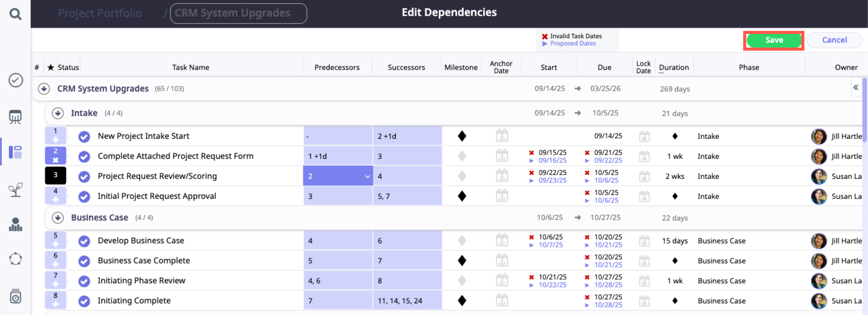Open the presentation board icon in sidebar
The width and height of the screenshot is (868, 315).
[15, 117]
